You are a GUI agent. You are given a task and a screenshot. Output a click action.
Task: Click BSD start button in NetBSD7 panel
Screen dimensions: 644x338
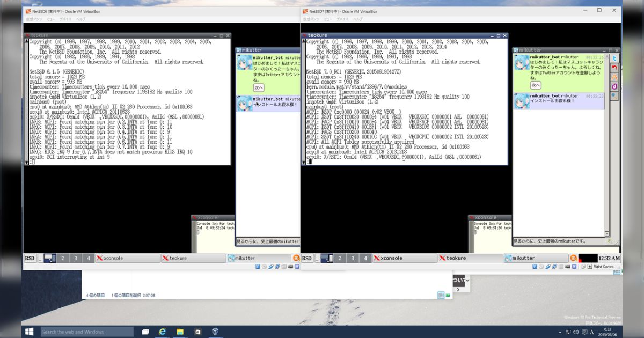[x=308, y=258]
